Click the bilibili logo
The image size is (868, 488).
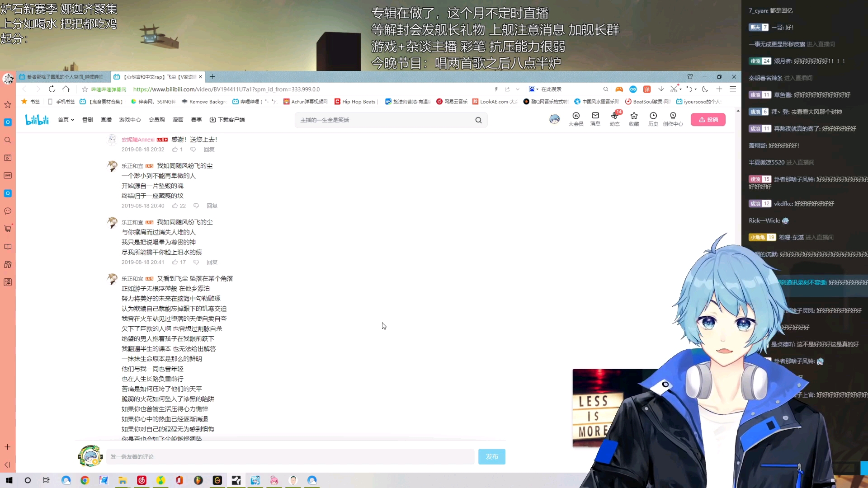tap(37, 120)
